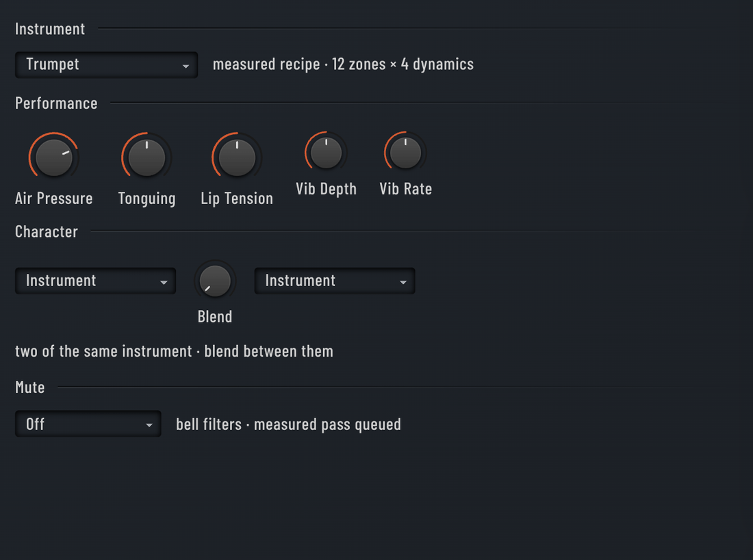Click the Lip Tension knob

(x=237, y=157)
